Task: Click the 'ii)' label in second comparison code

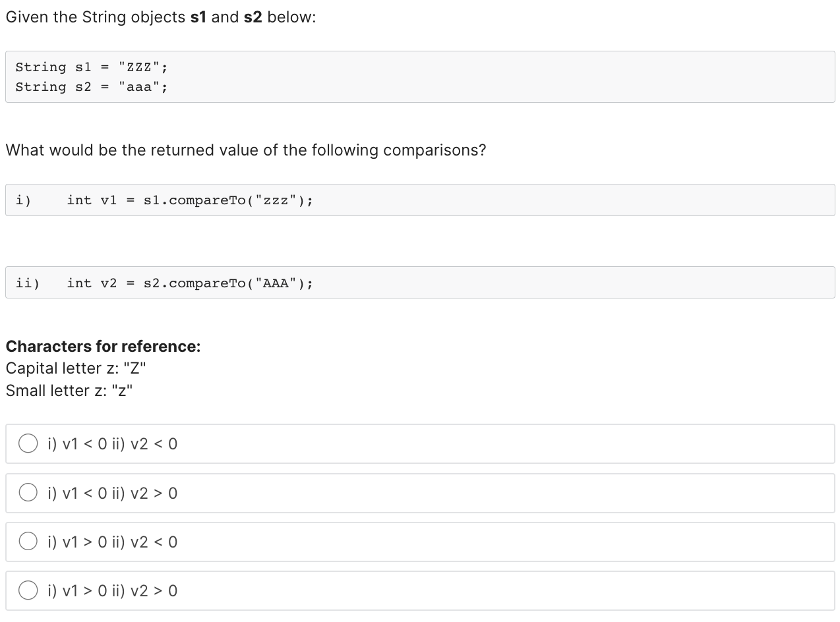Action: [x=28, y=283]
